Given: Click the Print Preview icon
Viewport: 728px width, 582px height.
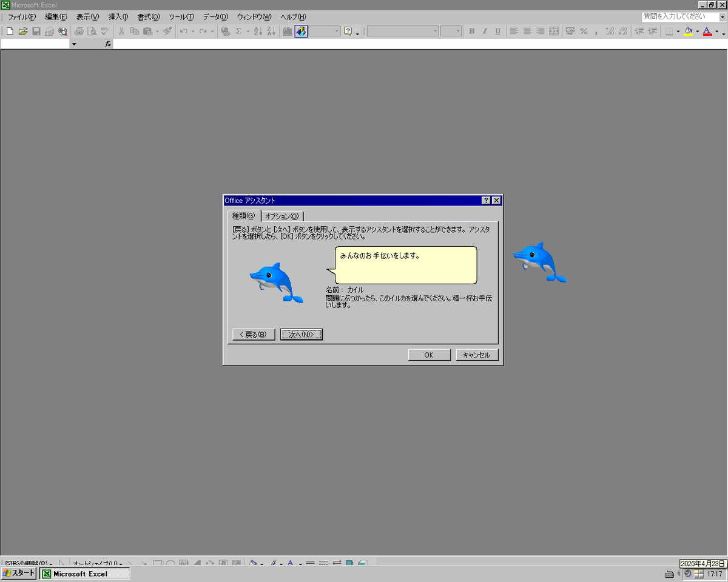Looking at the screenshot, I should [x=92, y=31].
